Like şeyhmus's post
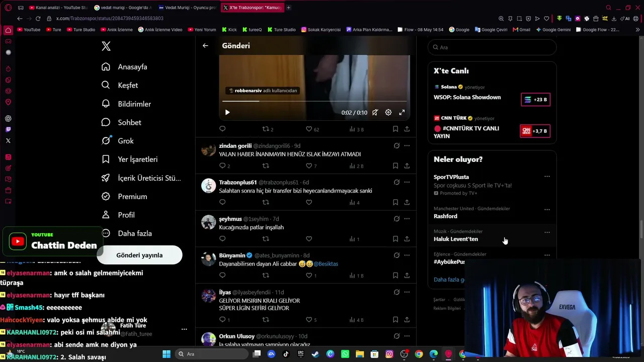 click(x=309, y=239)
